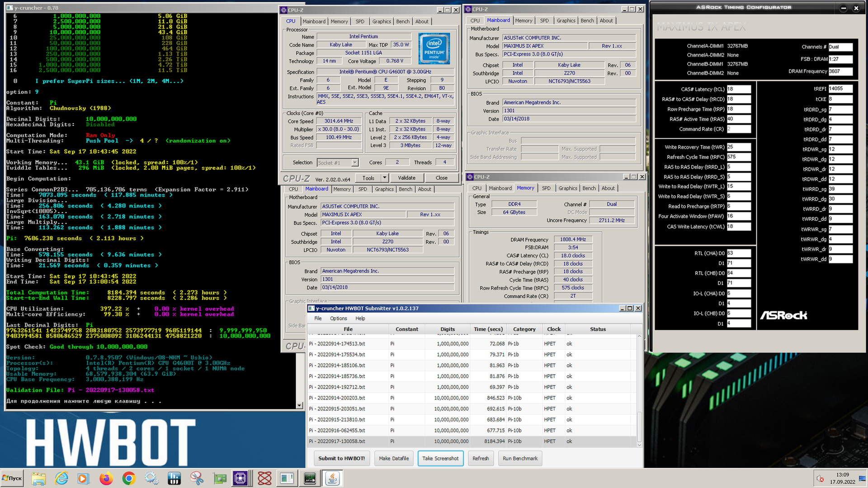Sort by the Category column header
Screen dimensions: 868x488
click(524, 329)
